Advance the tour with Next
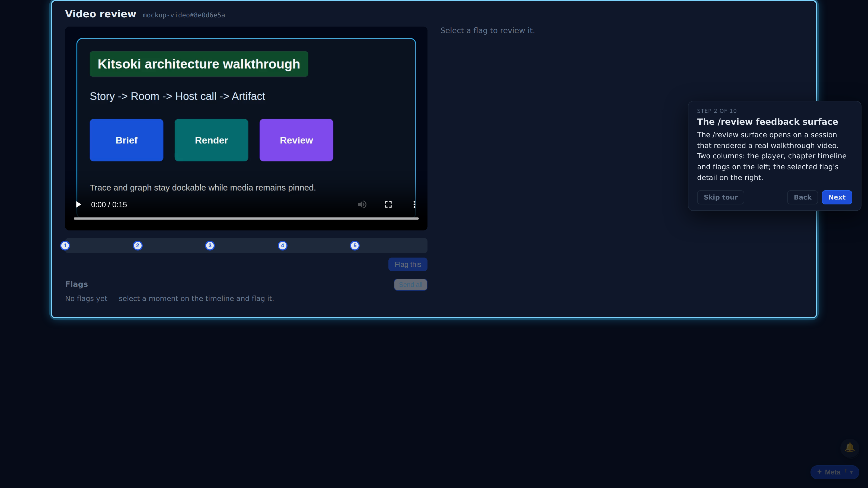The height and width of the screenshot is (488, 868). (837, 197)
